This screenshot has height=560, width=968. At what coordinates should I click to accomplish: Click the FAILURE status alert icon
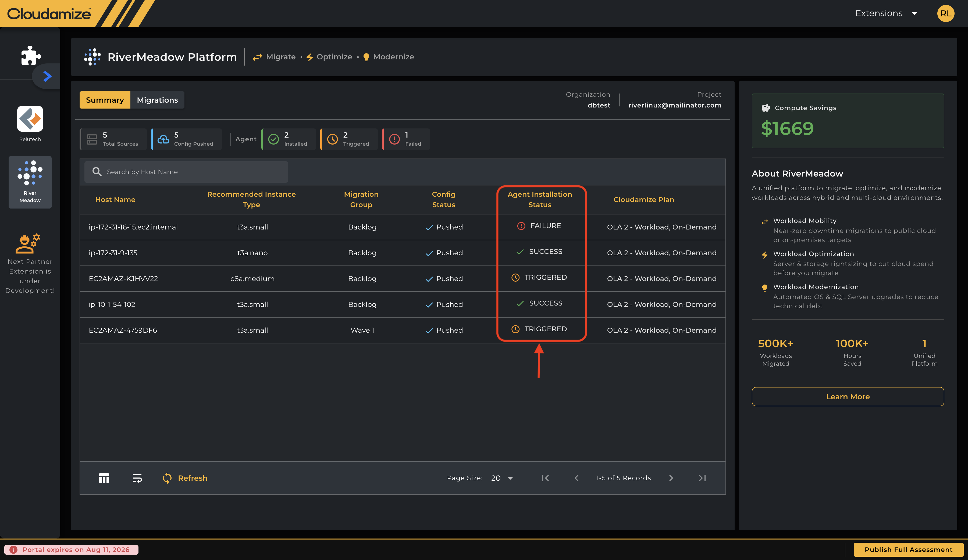(x=521, y=226)
